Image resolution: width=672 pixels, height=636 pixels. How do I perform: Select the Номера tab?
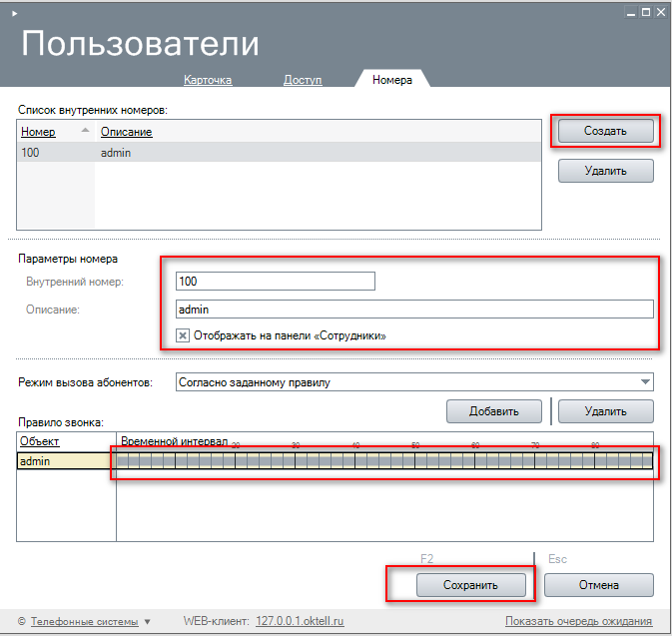point(391,80)
